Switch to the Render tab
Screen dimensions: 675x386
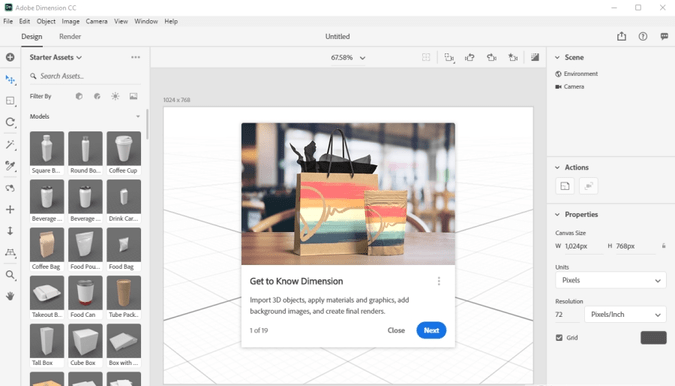click(x=70, y=37)
